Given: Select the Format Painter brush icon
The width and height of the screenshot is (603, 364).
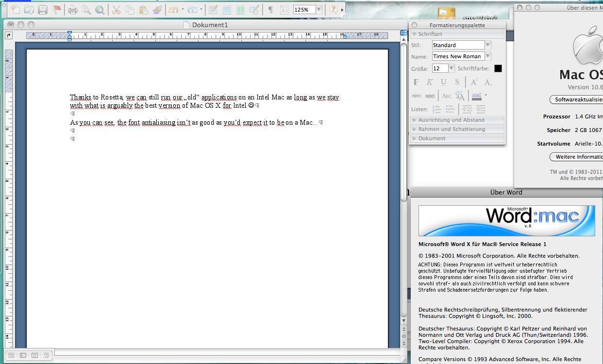Looking at the screenshot, I should (x=157, y=9).
